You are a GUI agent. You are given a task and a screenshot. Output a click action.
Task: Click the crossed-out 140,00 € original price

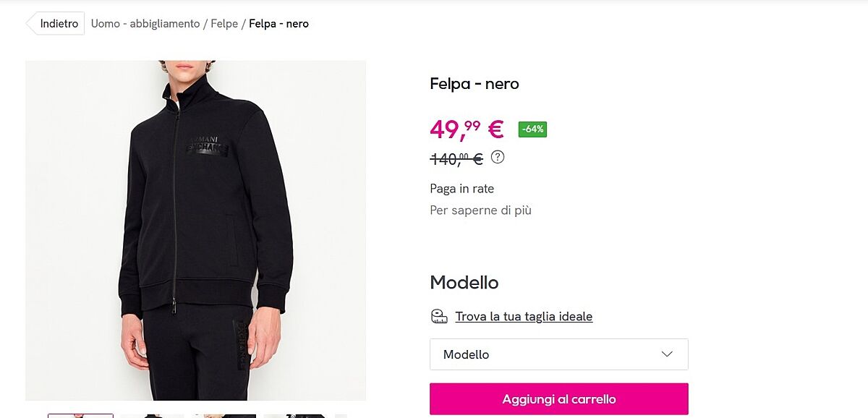(x=456, y=158)
